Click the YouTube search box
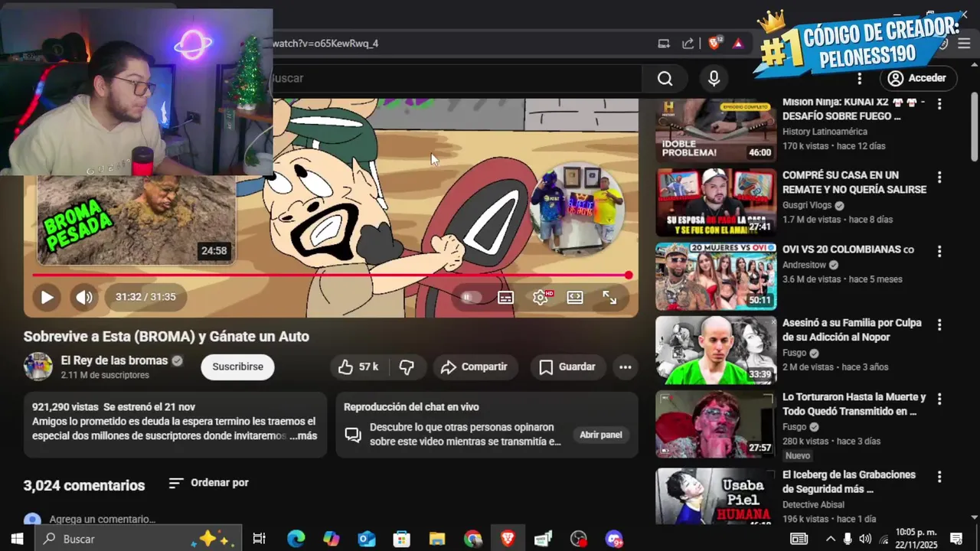980x551 pixels. click(456, 78)
